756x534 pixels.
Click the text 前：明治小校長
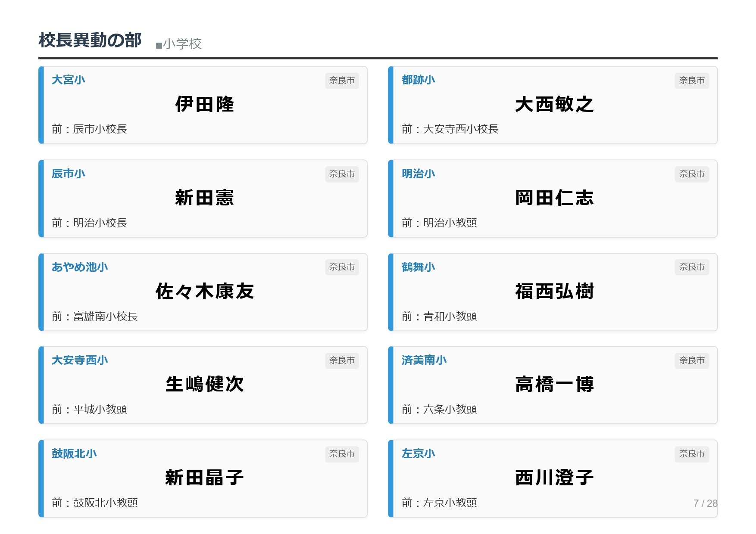click(89, 223)
